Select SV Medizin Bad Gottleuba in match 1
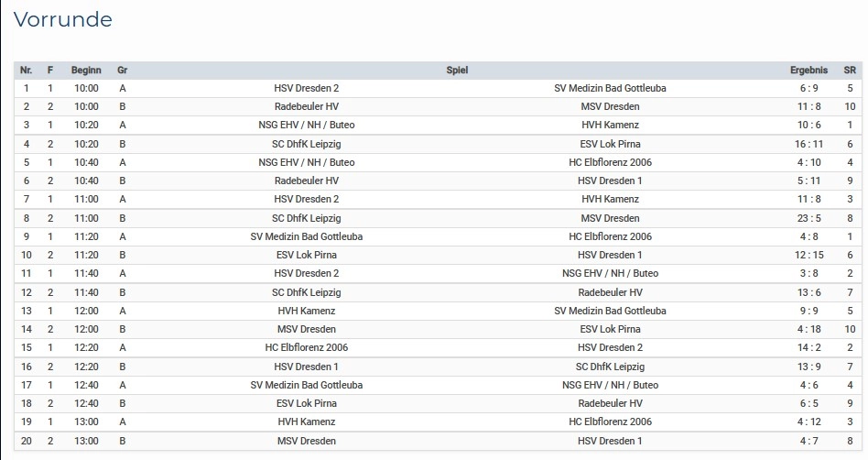 610,88
